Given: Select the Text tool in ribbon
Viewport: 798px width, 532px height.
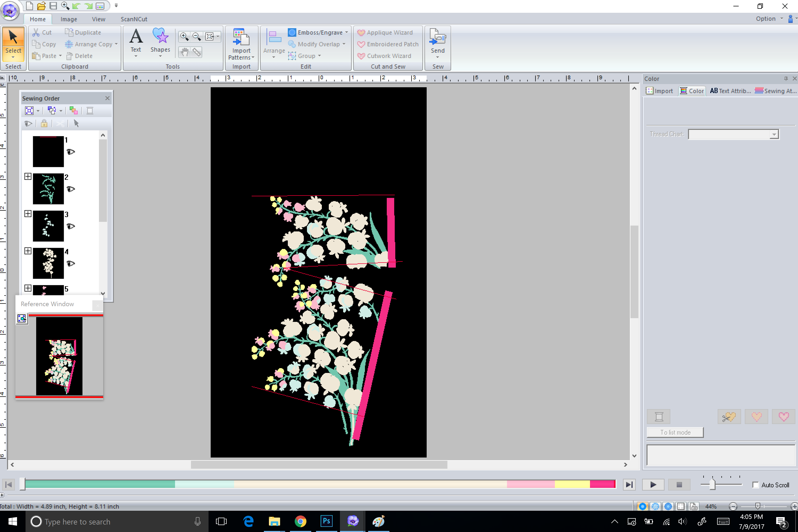Looking at the screenshot, I should tap(136, 40).
